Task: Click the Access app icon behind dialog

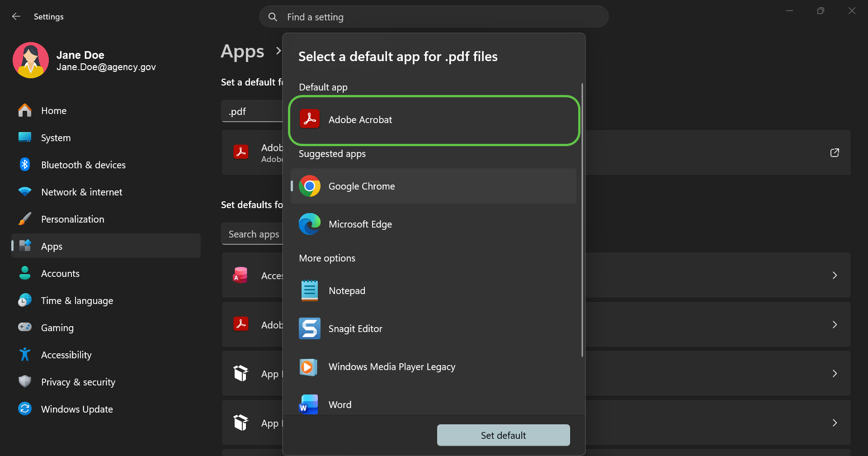Action: [241, 275]
